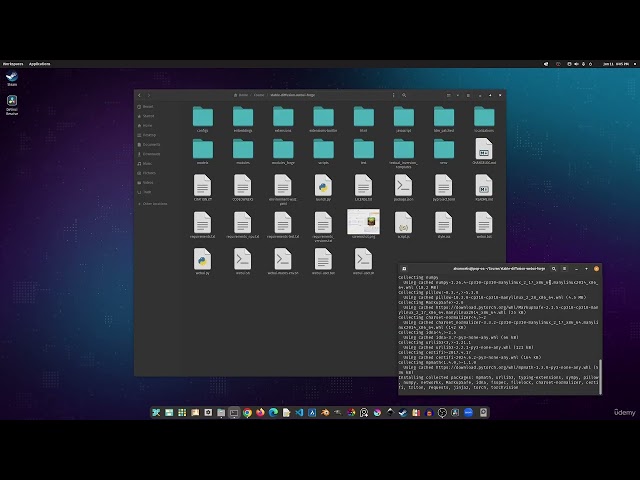Open the Workspaces menu in top panel

13,64
